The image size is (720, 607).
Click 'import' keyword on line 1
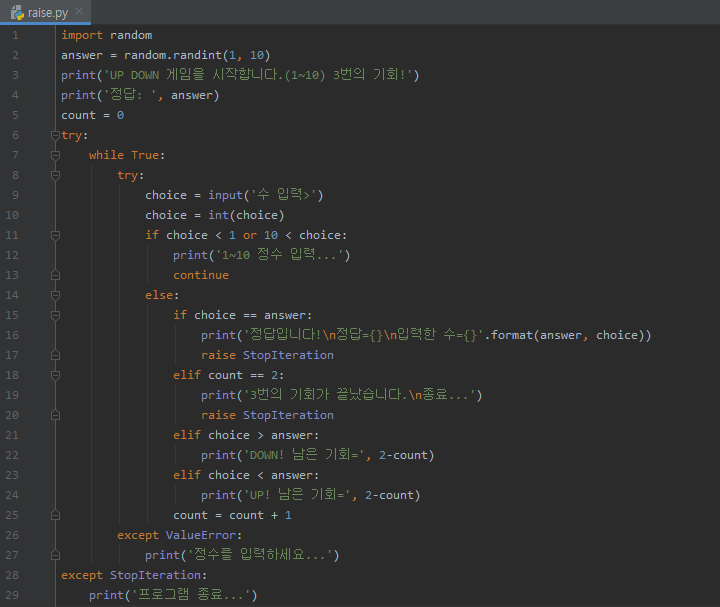point(82,35)
